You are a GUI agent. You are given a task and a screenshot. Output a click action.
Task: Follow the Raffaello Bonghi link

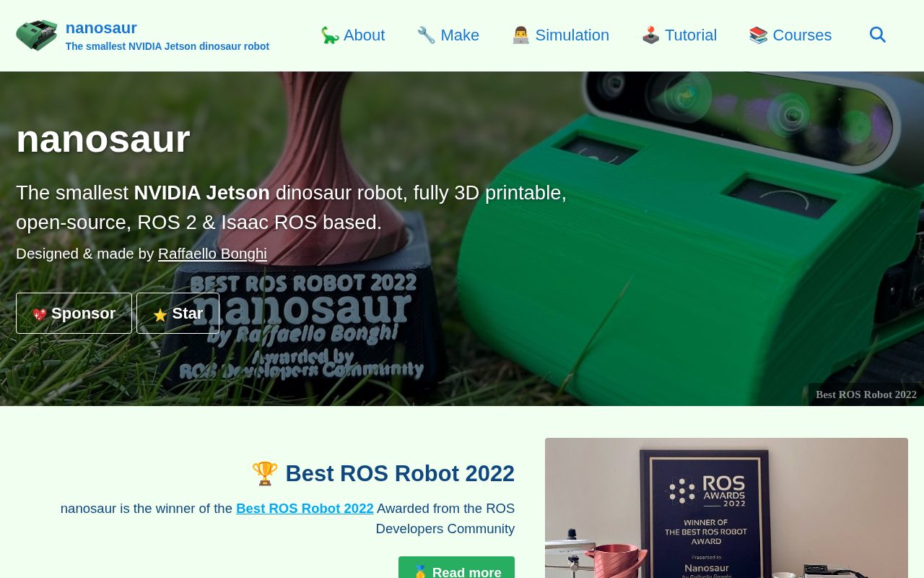(212, 254)
